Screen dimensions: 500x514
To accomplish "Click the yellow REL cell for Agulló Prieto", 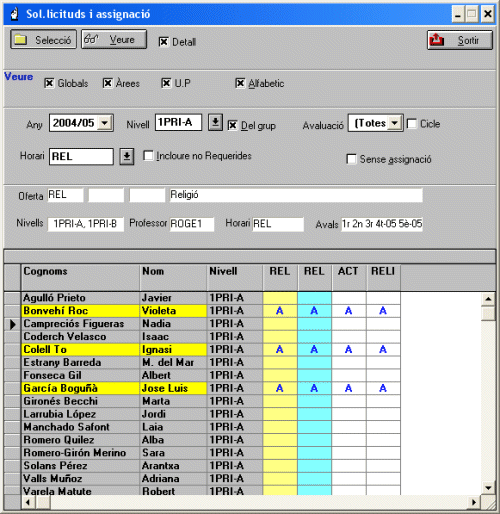I will coord(280,298).
